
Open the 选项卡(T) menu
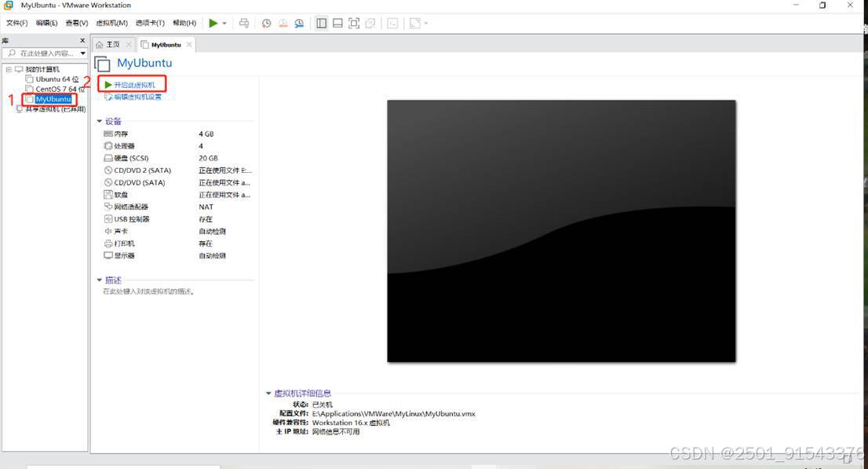150,24
